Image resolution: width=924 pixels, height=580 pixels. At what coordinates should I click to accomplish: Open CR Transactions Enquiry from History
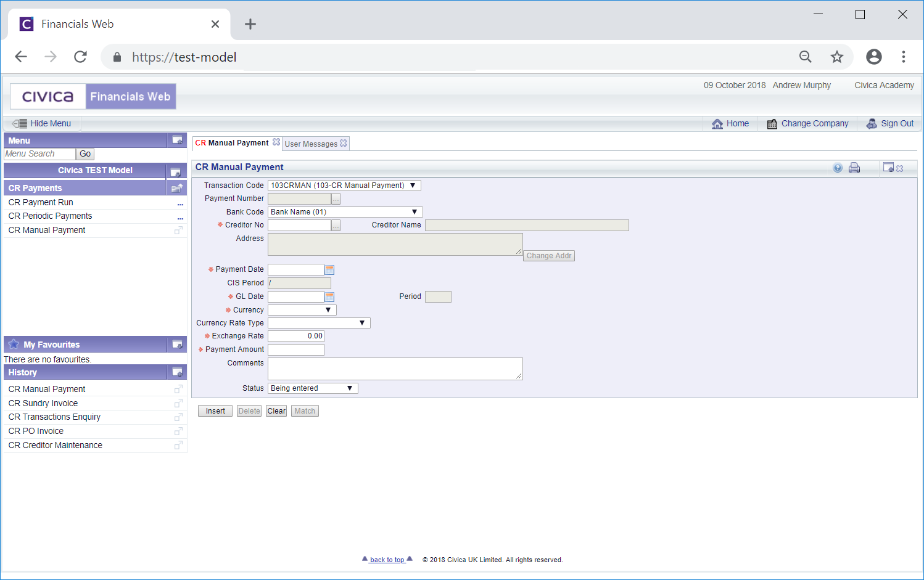pos(54,417)
